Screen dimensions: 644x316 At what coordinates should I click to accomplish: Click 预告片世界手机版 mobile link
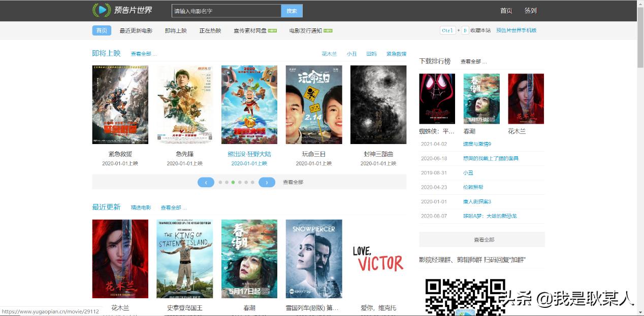click(x=516, y=30)
